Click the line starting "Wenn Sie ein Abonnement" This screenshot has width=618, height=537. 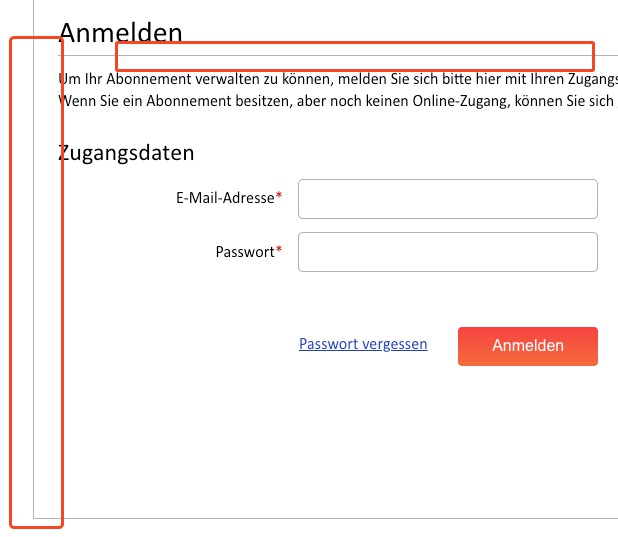pos(330,101)
